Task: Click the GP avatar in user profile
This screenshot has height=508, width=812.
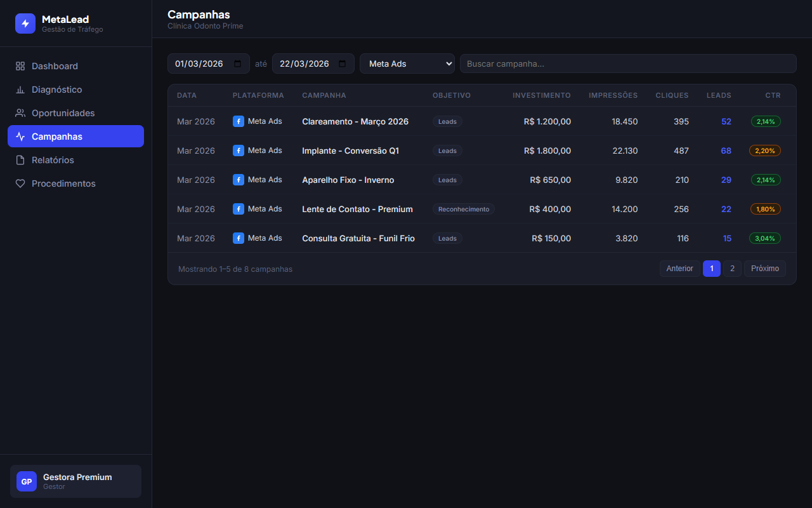Action: click(27, 481)
